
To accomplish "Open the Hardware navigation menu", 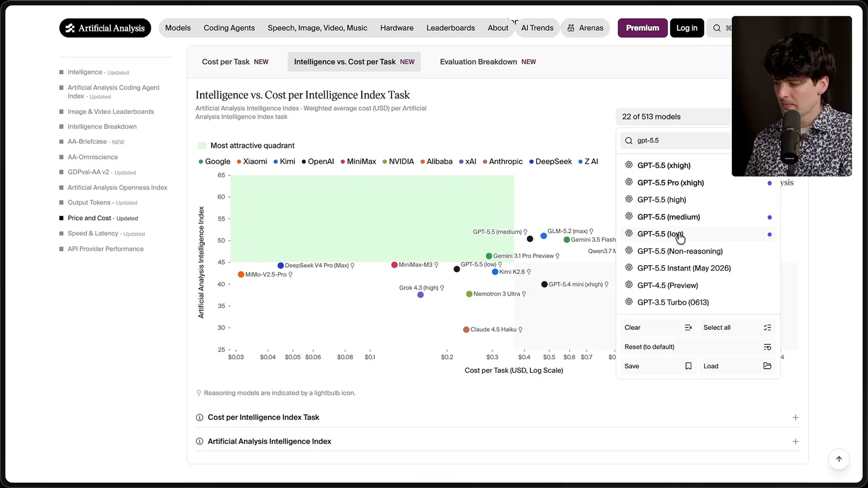I will 397,28.
